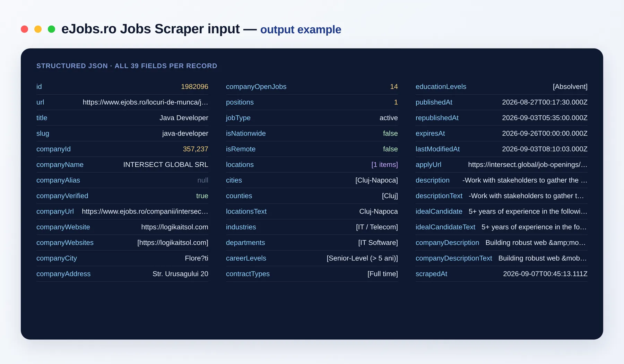This screenshot has height=364, width=624.
Task: Click the republishedAt timestamp 2026-09-03T05:35:00.000Z
Action: [545, 118]
